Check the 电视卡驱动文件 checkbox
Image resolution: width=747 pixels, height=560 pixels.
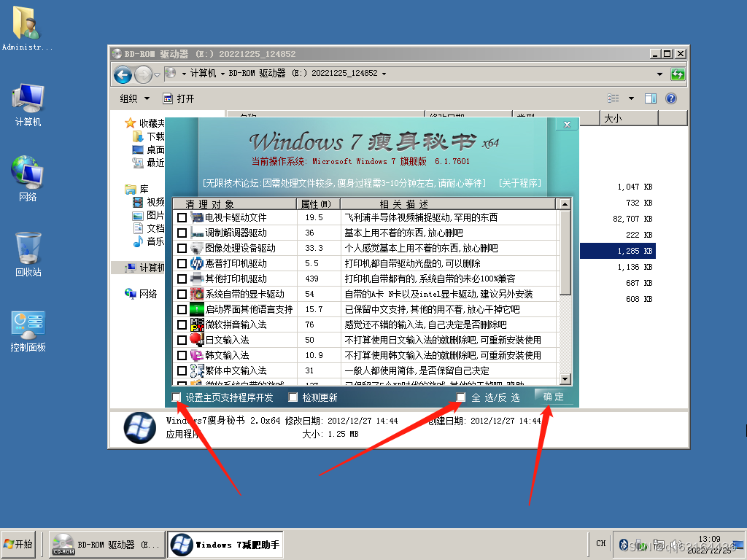pos(182,217)
